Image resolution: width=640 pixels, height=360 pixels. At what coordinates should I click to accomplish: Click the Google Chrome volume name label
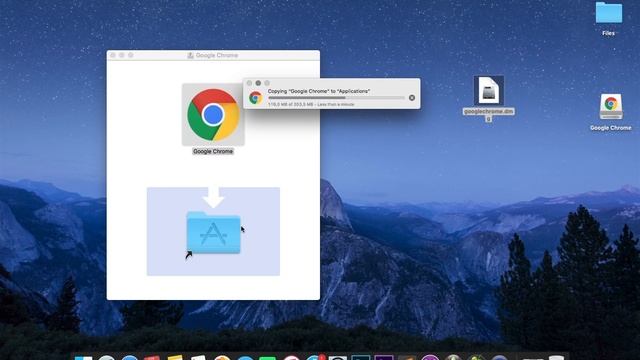611,128
